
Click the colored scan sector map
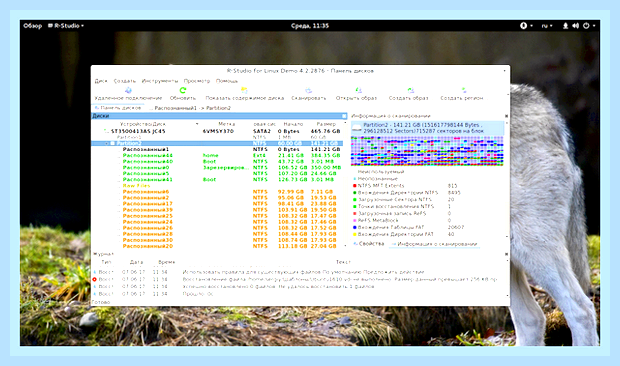[x=427, y=151]
